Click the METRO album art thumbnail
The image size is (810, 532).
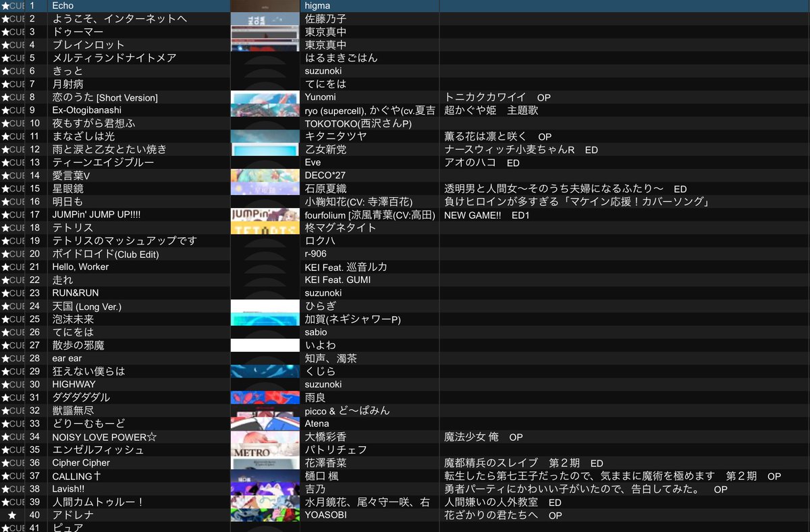[265, 449]
